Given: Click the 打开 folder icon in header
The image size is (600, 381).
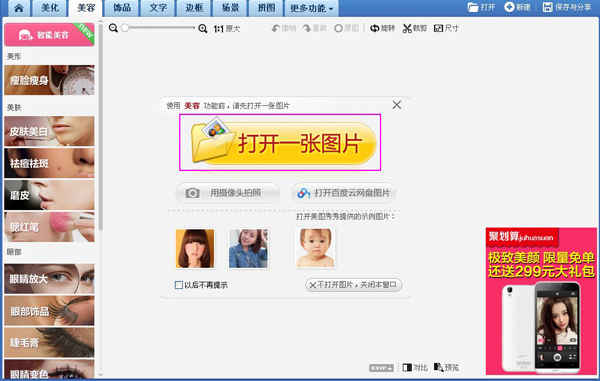Looking at the screenshot, I should click(x=481, y=7).
